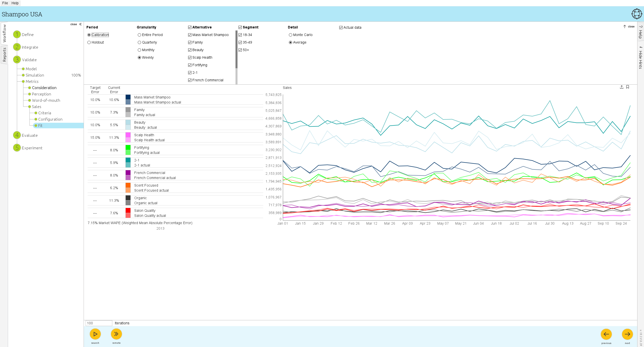Viewport: 644px width, 347px height.
Task: Open the Help side tab
Action: click(640, 32)
